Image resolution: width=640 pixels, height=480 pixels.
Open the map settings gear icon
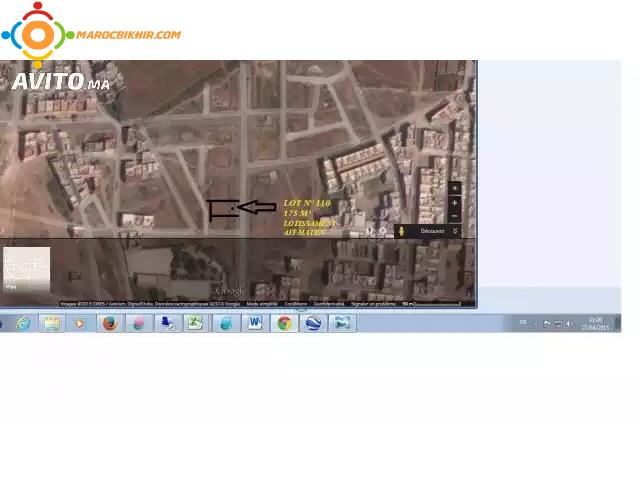pyautogui.click(x=382, y=231)
